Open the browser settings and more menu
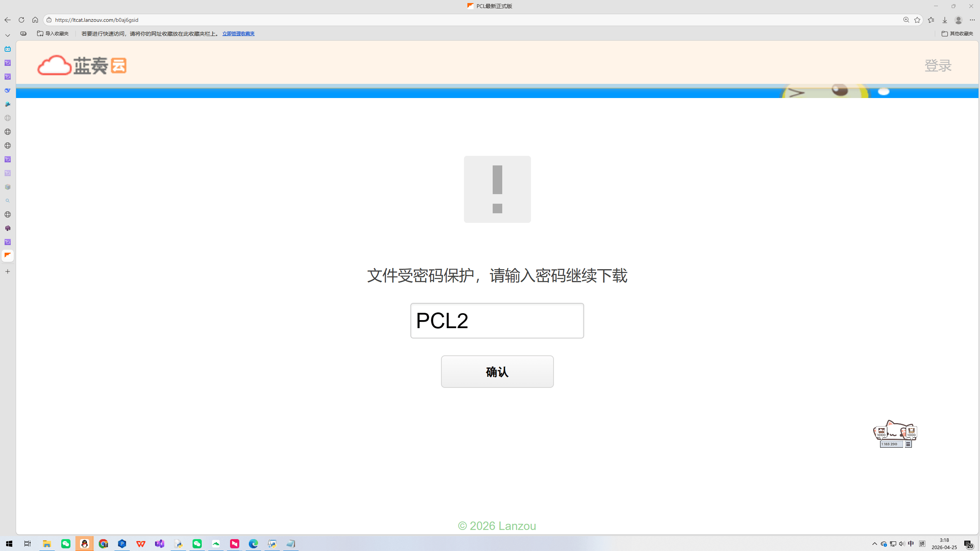This screenshot has width=980, height=551. [x=972, y=20]
